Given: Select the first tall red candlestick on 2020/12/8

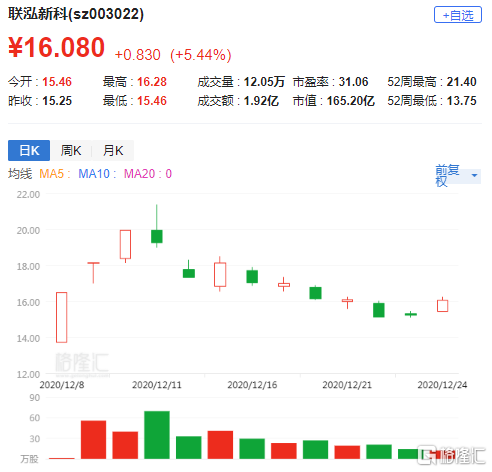Looking at the screenshot, I should (x=61, y=317).
